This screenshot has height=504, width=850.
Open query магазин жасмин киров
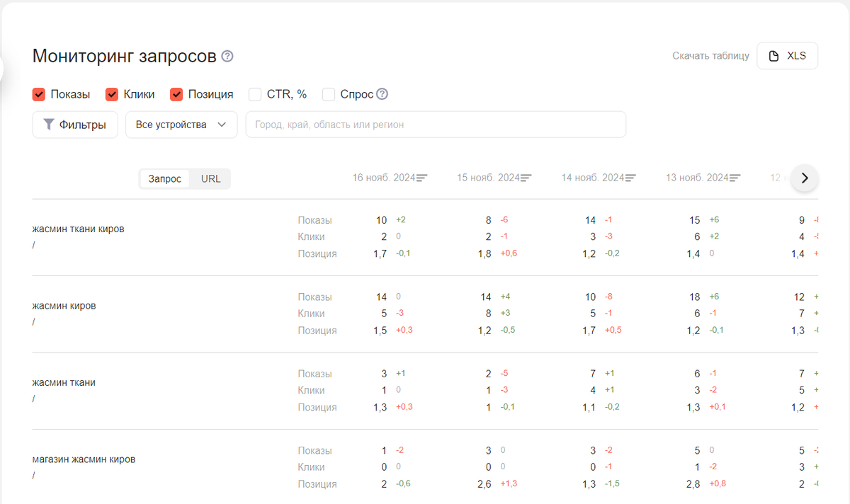click(84, 459)
